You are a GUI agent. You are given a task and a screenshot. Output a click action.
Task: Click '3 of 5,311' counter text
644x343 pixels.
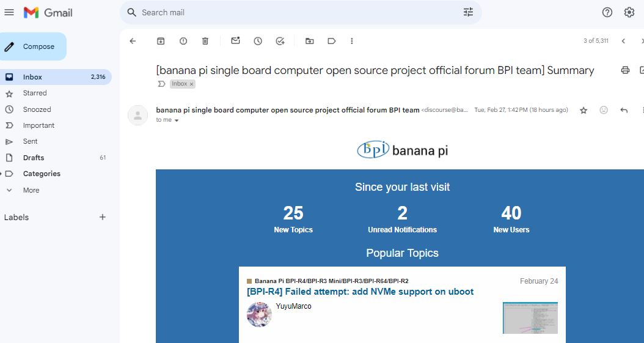pos(596,41)
